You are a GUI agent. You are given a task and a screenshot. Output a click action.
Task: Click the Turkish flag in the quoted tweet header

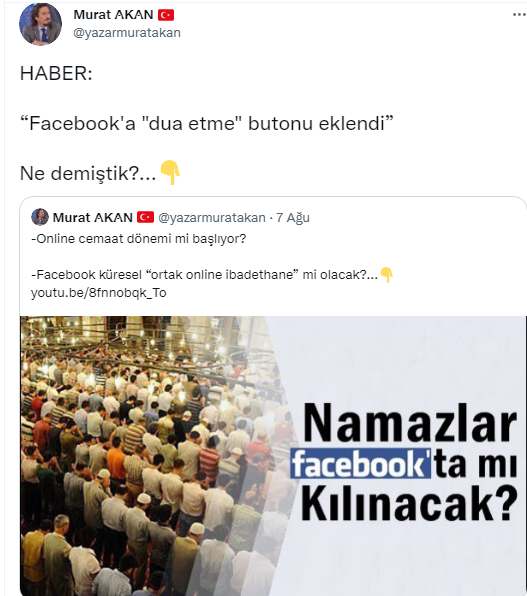click(145, 217)
